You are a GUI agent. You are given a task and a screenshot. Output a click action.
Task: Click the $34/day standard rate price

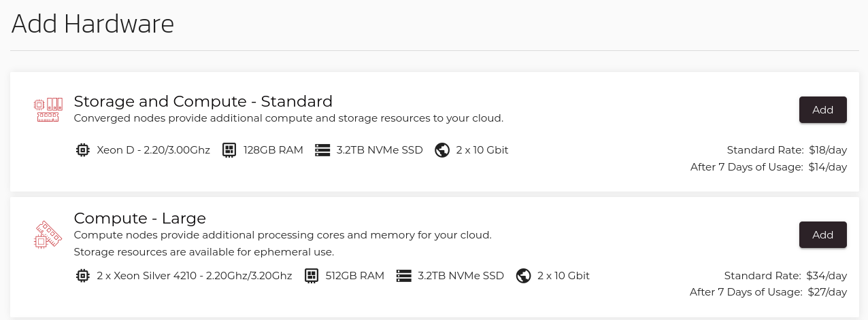pyautogui.click(x=826, y=276)
